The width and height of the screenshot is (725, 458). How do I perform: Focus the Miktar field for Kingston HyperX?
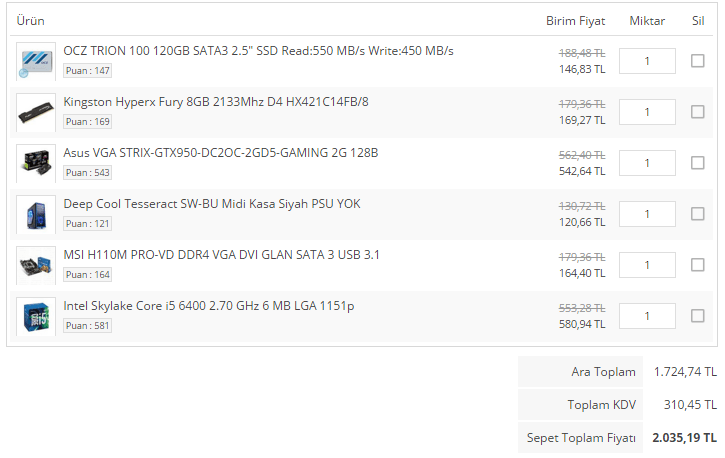(647, 112)
